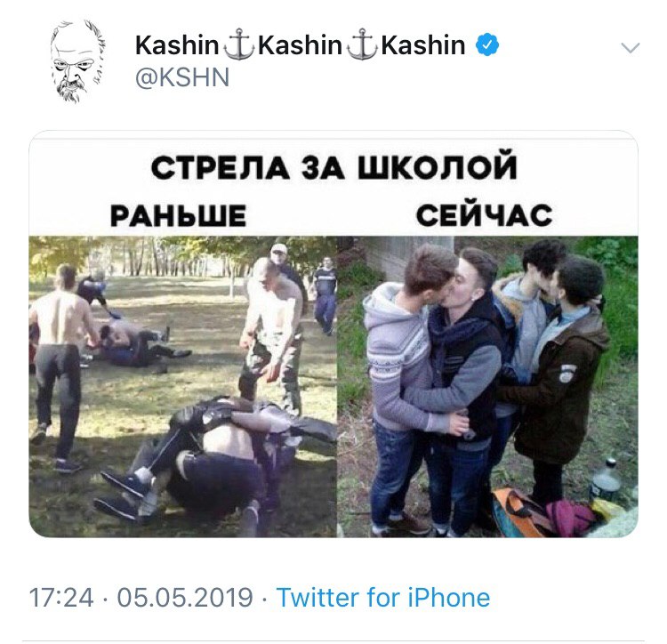Click the 05.05.2019 tweet date
This screenshot has height=644, width=667.
[185, 598]
